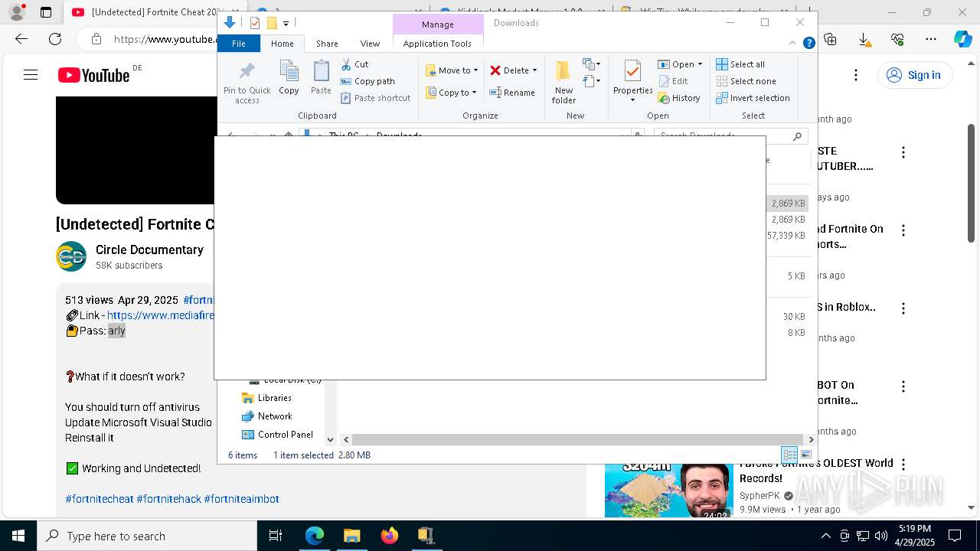
Task: Click browser Back arrow in Edge
Action: click(21, 39)
